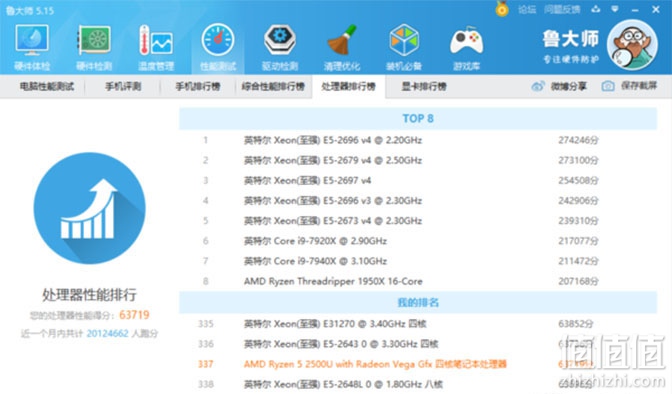Select the Xeon E5-2697 v4 row
This screenshot has height=394, width=672.
418,180
